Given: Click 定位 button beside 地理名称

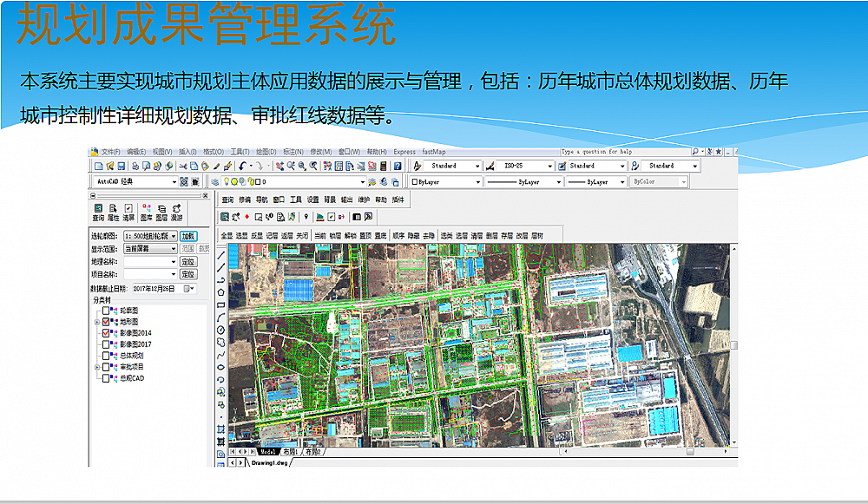Looking at the screenshot, I should point(187,261).
